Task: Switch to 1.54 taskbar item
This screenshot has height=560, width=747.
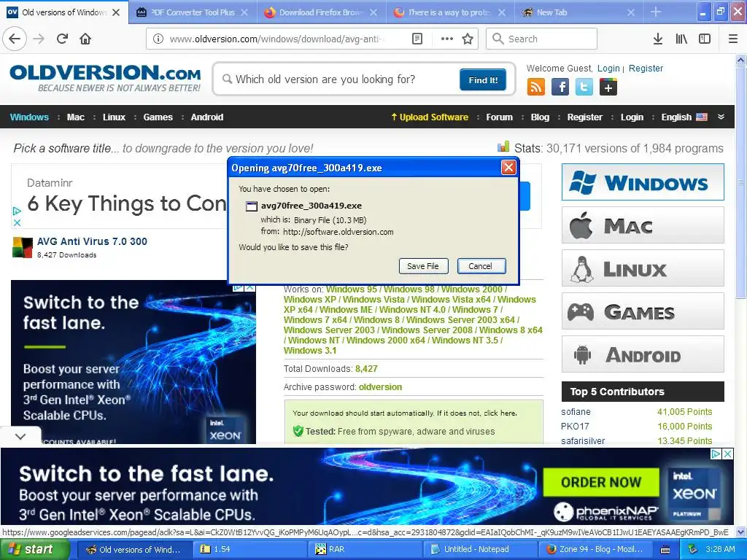Action: click(x=249, y=550)
